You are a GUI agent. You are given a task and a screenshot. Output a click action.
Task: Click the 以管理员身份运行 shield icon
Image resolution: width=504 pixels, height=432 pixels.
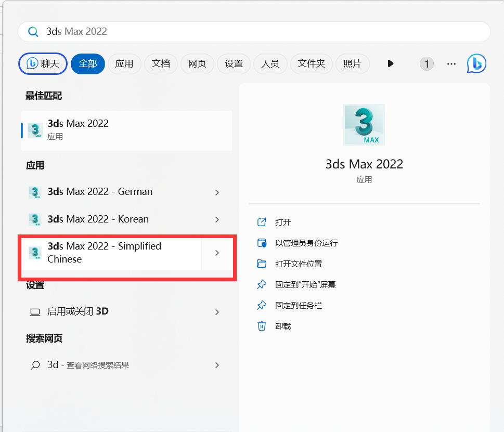click(x=262, y=243)
